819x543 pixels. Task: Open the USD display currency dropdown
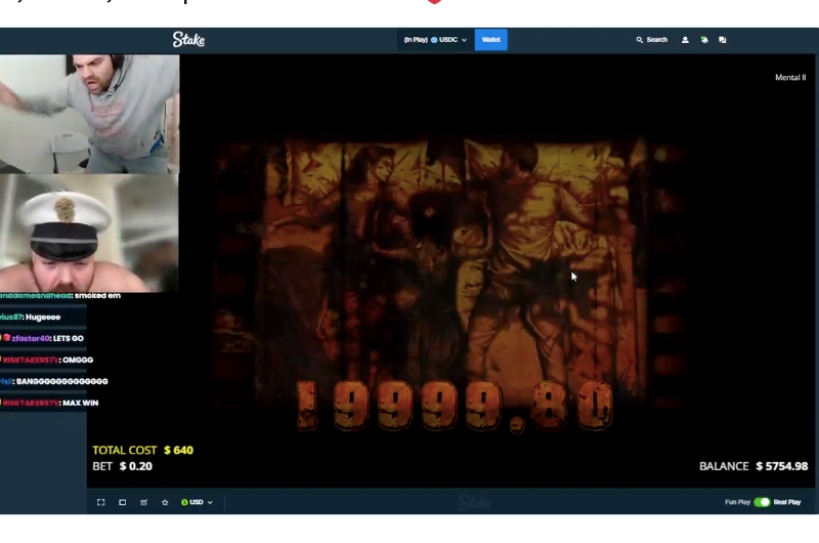(197, 502)
